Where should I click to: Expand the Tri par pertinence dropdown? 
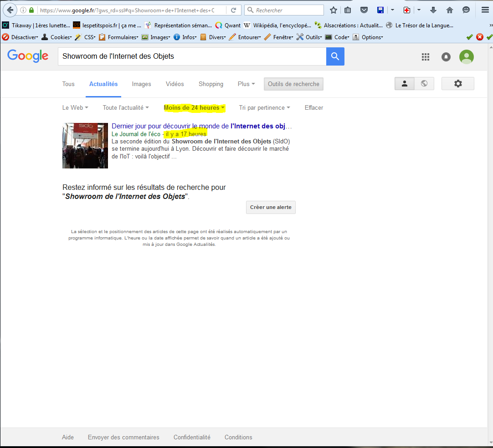tap(264, 108)
